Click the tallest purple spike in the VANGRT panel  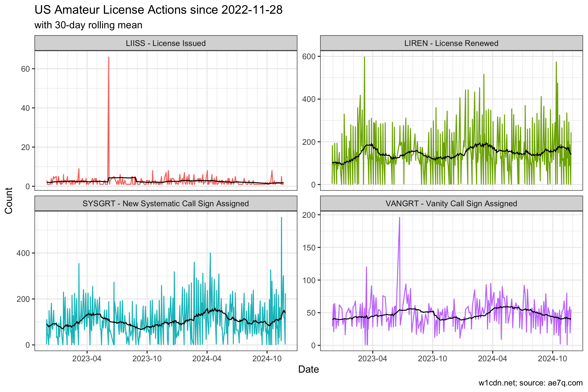399,218
